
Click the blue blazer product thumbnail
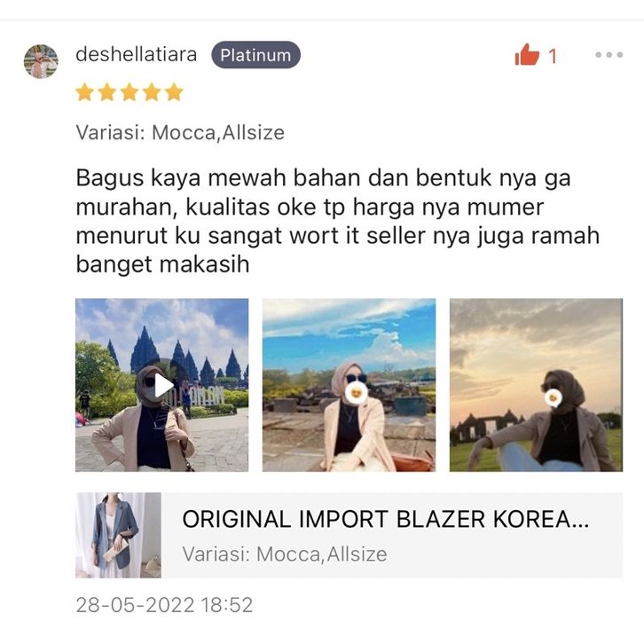tap(118, 535)
